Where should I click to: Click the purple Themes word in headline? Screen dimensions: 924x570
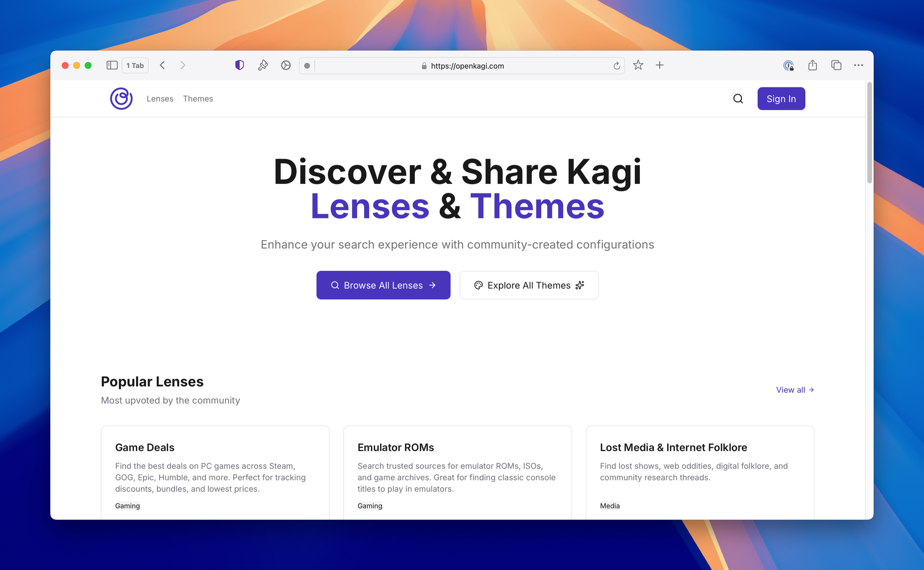tap(537, 206)
